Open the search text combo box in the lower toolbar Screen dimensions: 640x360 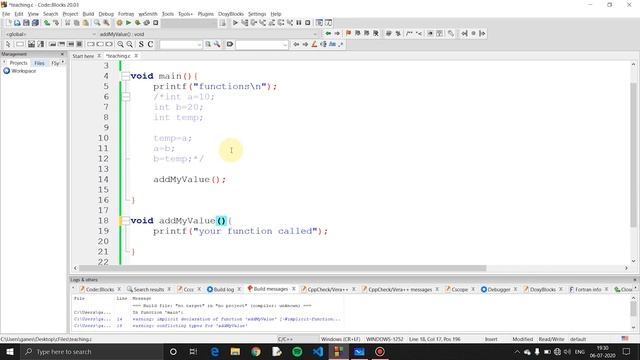[x=181, y=44]
